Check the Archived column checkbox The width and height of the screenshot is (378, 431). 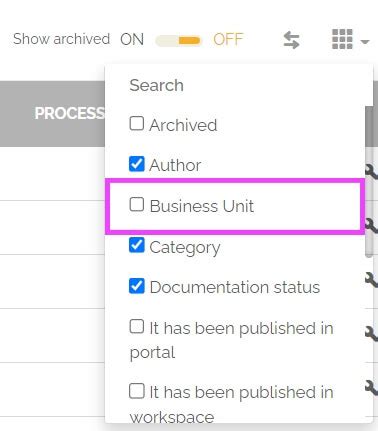click(x=137, y=123)
